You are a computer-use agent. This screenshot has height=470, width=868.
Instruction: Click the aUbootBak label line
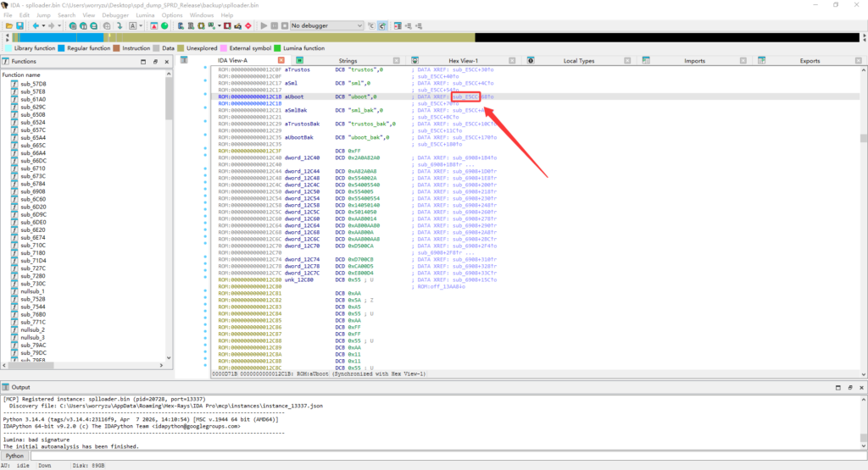(x=299, y=137)
